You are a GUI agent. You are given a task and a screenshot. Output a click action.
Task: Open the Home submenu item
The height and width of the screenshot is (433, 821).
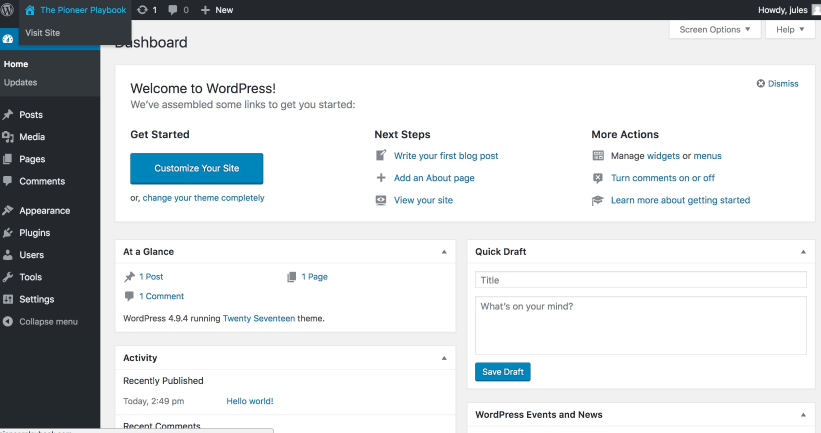pyautogui.click(x=16, y=64)
